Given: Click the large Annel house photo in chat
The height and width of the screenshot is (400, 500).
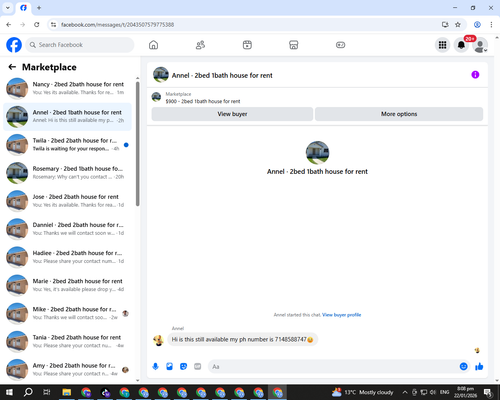Looking at the screenshot, I should coord(317,153).
